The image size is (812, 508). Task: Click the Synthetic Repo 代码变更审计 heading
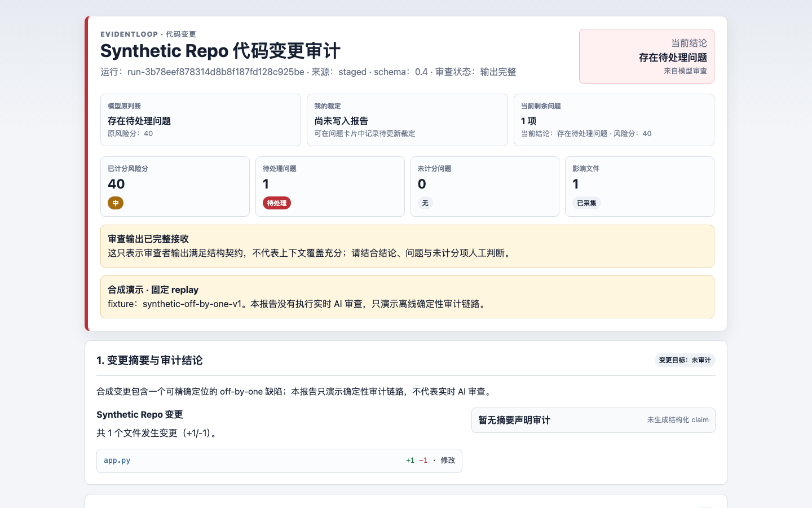click(220, 51)
